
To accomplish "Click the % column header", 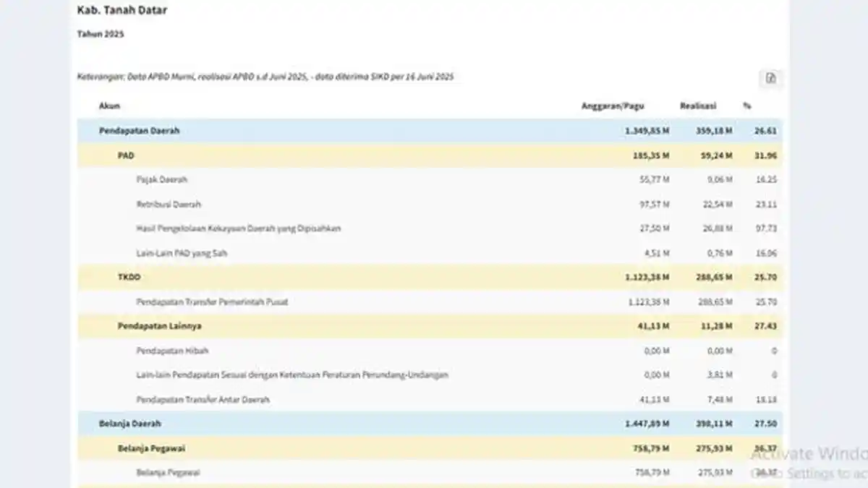I will pos(747,106).
